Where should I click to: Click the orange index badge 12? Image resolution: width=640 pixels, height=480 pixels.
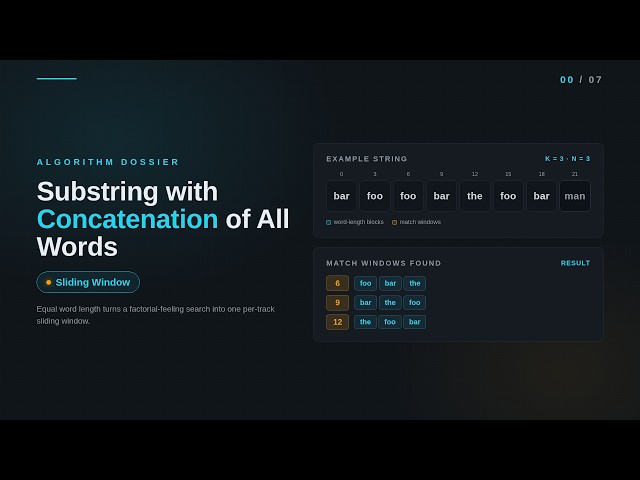(338, 322)
